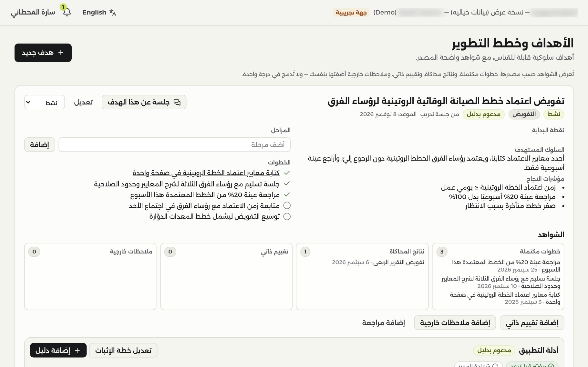
Task: Uncheck completed step 'كتابة معايير اعتماد الخطة'
Action: click(287, 173)
